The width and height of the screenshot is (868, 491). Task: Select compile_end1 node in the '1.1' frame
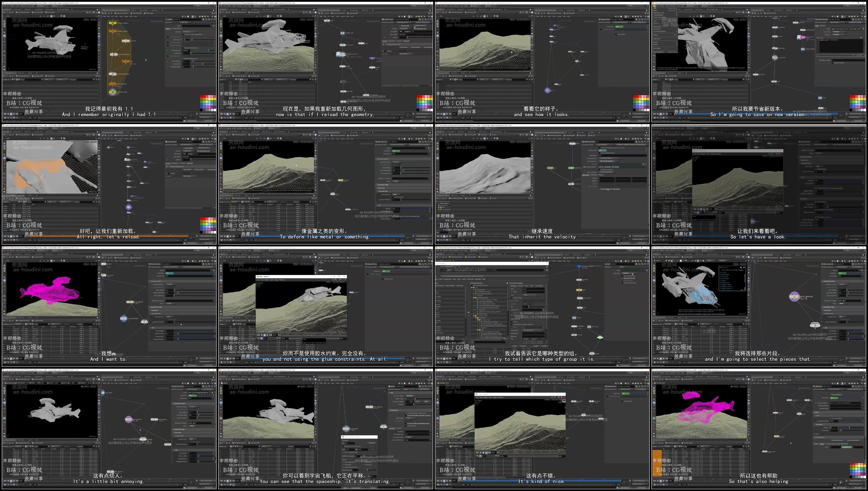point(113,92)
